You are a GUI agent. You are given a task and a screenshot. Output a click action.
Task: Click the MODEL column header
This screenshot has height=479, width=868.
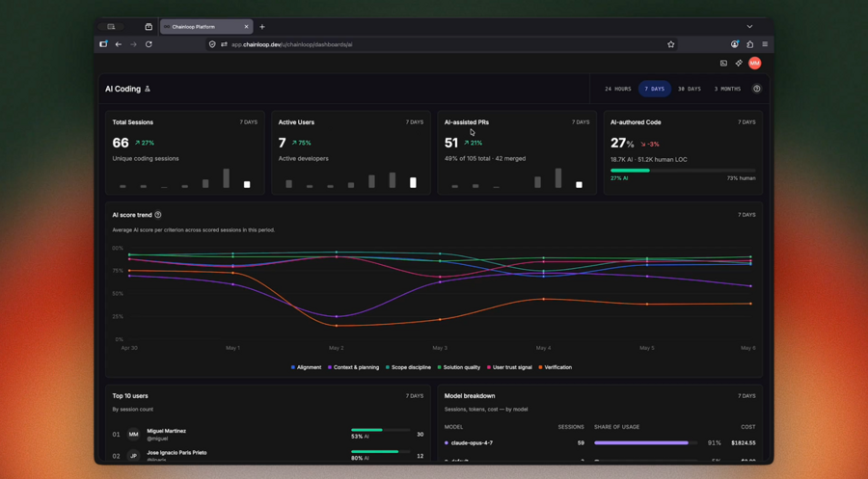[x=454, y=427]
